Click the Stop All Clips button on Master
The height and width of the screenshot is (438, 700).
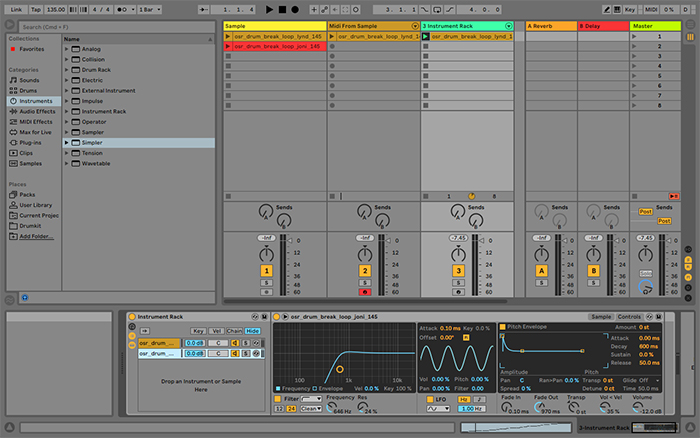(634, 196)
